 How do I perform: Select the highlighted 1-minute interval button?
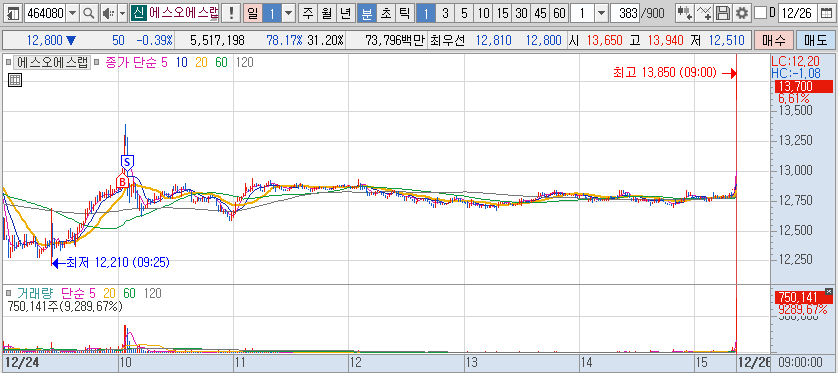(x=425, y=14)
